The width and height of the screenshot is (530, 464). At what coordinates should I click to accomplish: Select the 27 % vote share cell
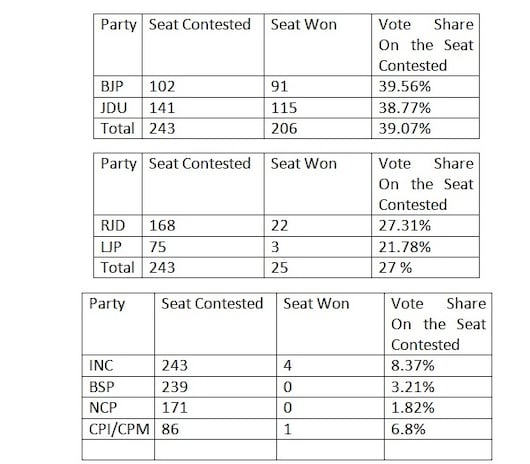(x=425, y=268)
